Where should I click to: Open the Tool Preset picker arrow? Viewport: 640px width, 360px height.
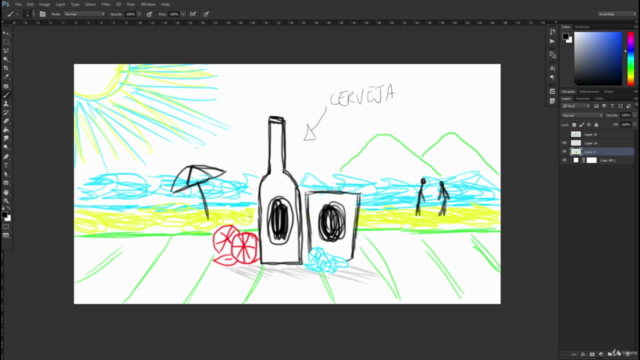pyautogui.click(x=17, y=14)
